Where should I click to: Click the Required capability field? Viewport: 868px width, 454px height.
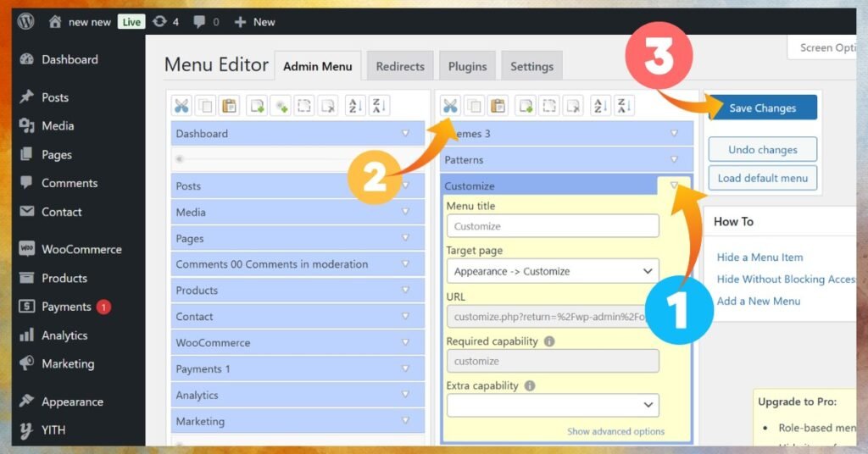click(x=553, y=361)
